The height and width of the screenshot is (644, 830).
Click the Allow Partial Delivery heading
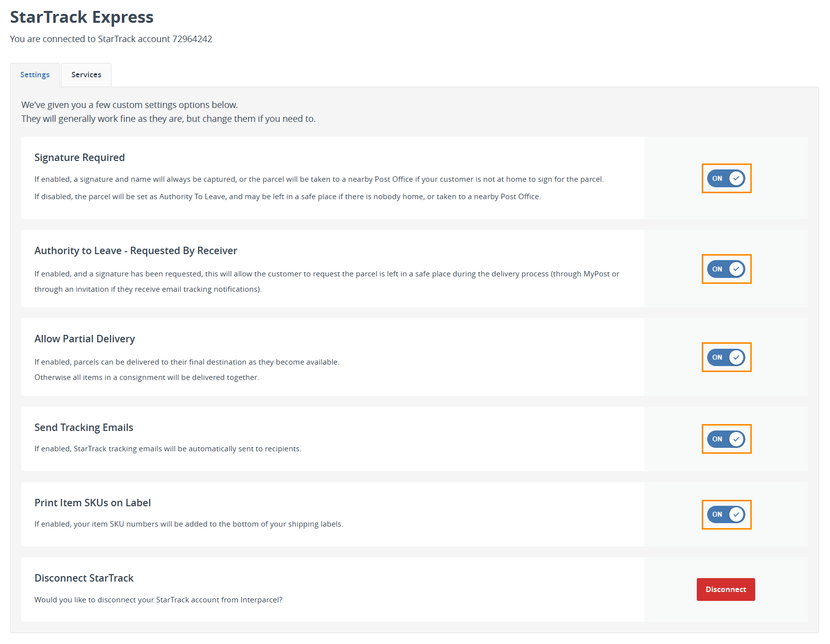[85, 339]
